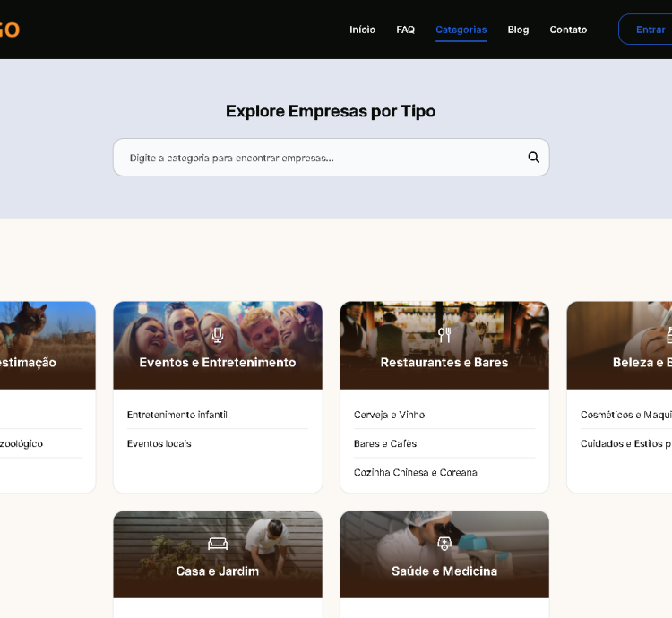
Task: Focus the category search input field
Action: coord(323,158)
